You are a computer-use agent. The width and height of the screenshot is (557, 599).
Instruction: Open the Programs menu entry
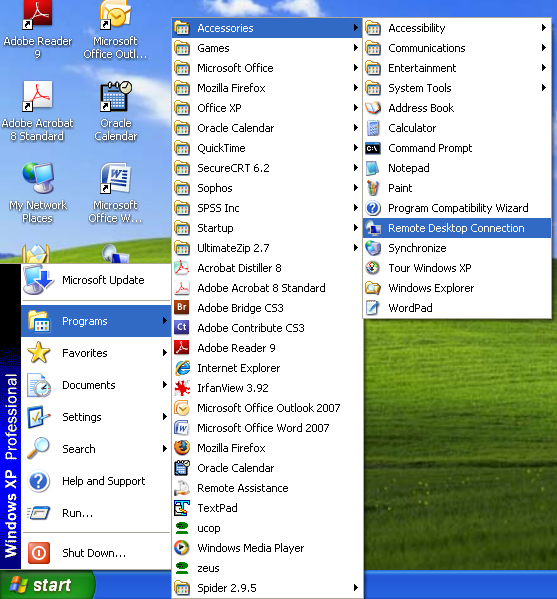click(x=96, y=321)
